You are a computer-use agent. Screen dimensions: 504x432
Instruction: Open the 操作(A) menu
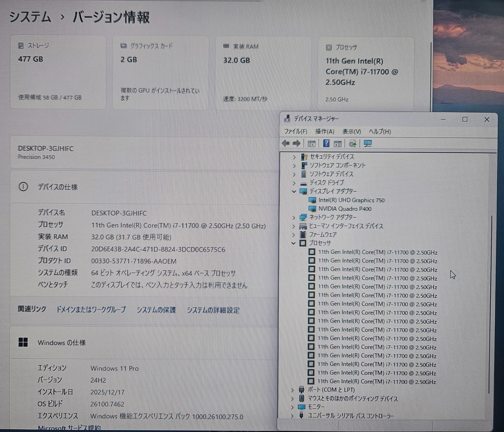click(324, 131)
